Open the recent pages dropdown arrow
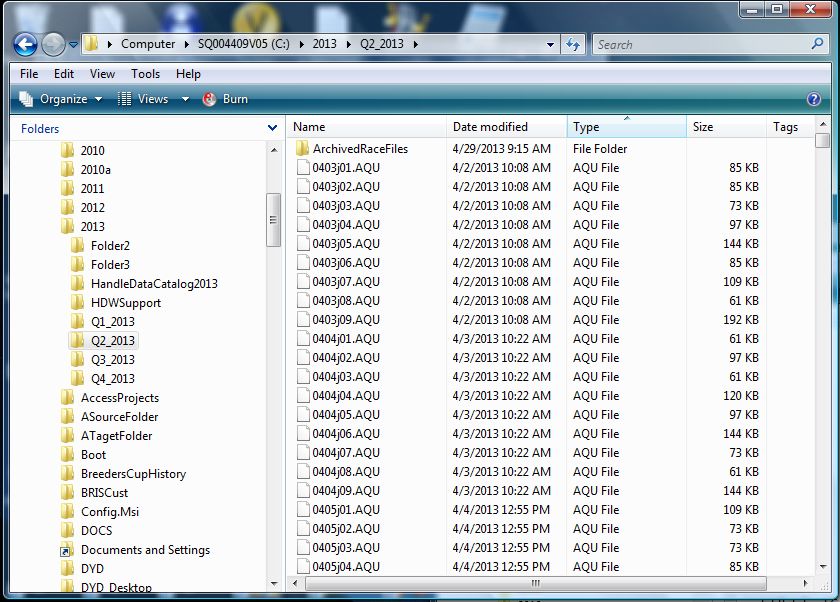This screenshot has width=840, height=602. [73, 44]
